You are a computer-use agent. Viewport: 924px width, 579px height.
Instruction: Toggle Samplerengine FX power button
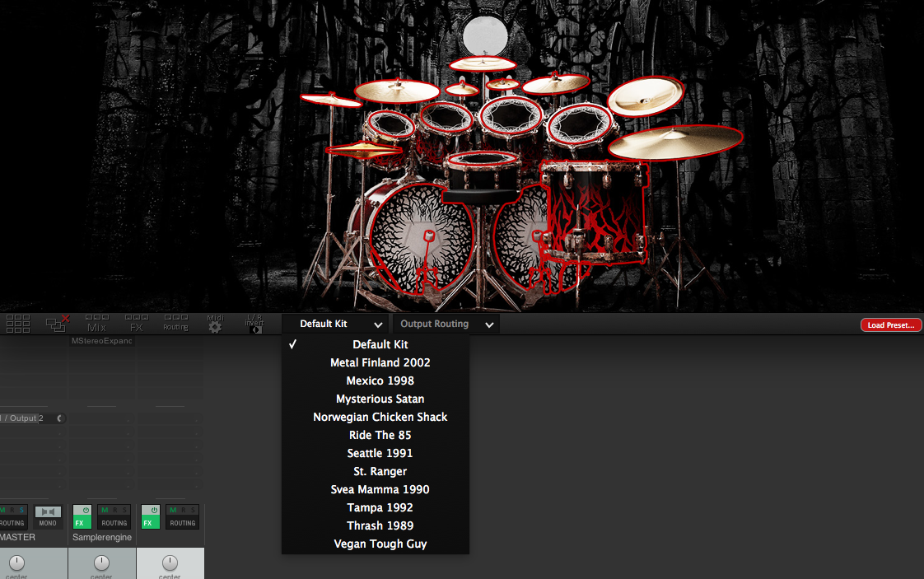click(86, 510)
